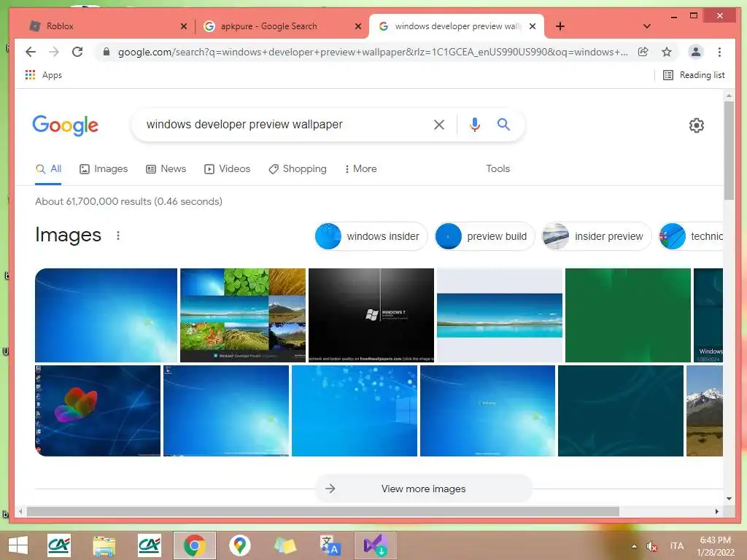
Task: Open the turquoise lake wallpaper thumbnail
Action: tap(500, 315)
